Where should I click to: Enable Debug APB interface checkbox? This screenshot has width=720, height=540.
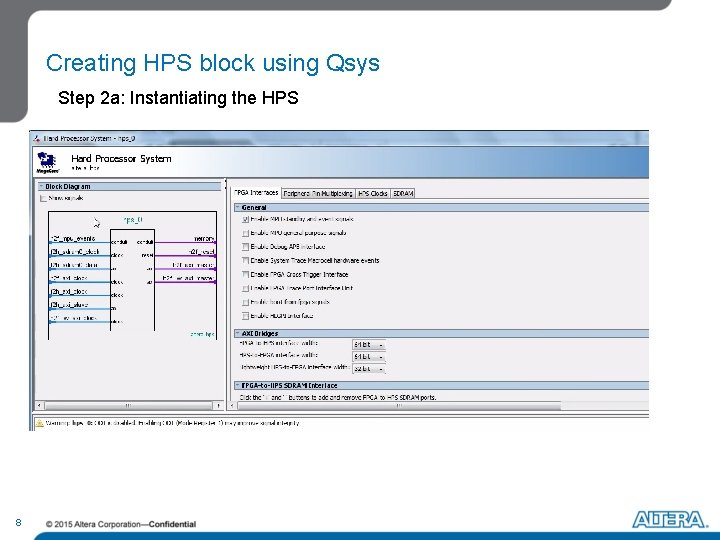(246, 247)
